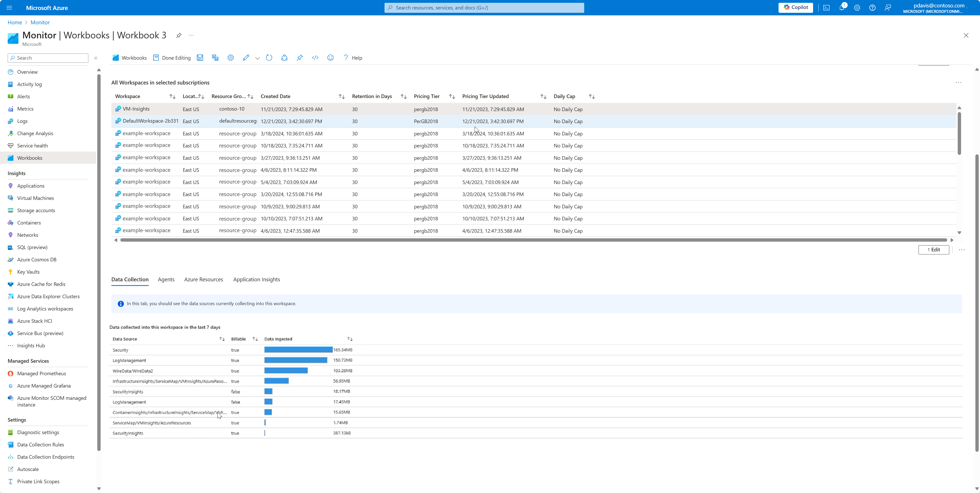This screenshot has height=493, width=980.
Task: Toggle sort on Data Ingested column
Action: 350,339
